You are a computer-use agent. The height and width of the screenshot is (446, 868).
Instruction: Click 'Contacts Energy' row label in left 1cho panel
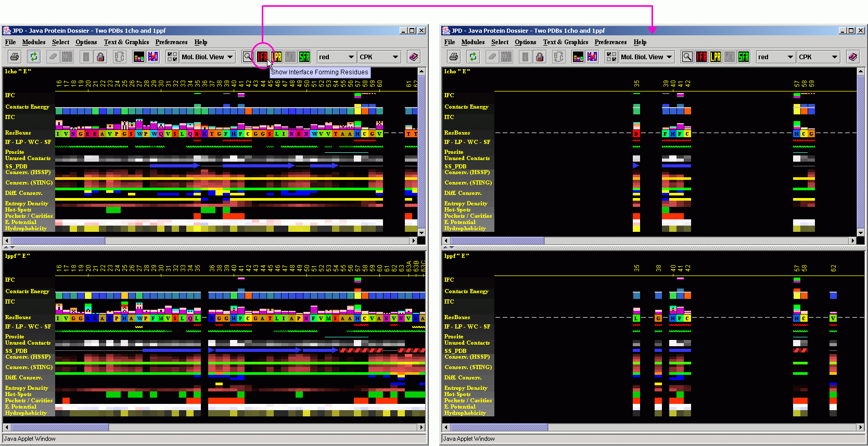coord(28,107)
